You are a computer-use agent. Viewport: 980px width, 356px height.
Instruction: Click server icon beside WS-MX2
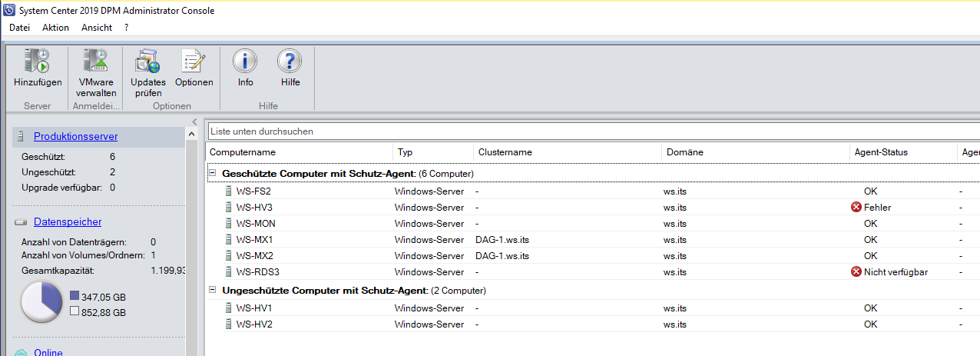coord(227,256)
